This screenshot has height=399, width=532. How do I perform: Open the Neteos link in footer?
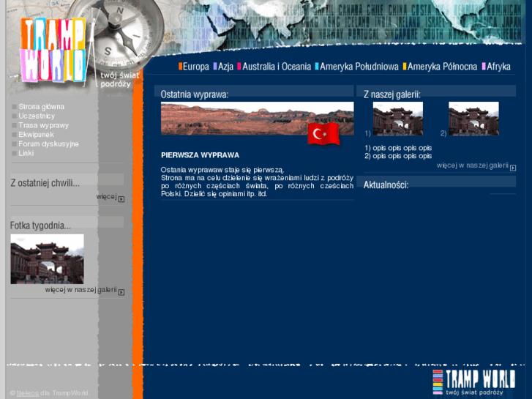(x=28, y=393)
